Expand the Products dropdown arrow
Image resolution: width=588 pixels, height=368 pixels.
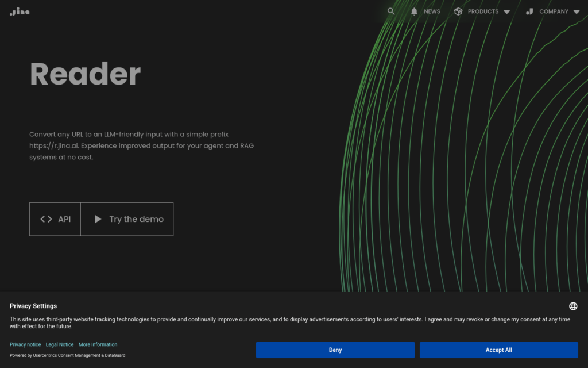(506, 12)
